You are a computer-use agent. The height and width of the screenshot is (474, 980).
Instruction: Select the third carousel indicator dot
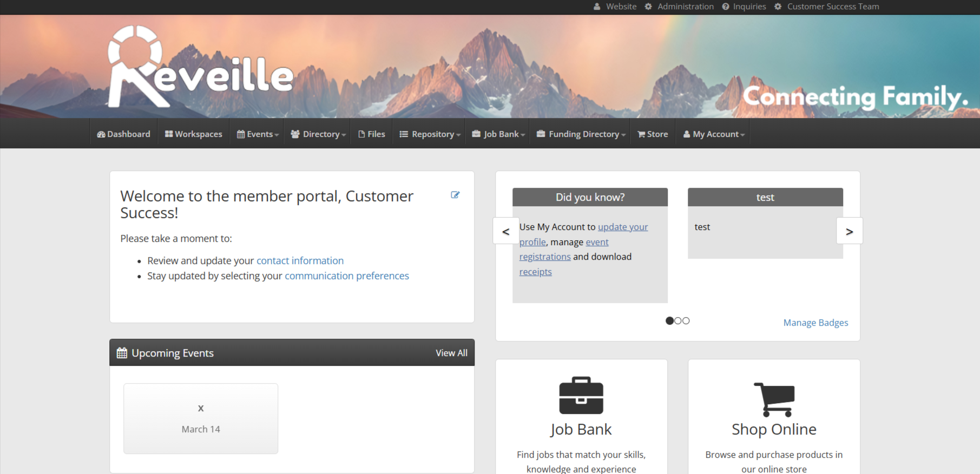686,321
